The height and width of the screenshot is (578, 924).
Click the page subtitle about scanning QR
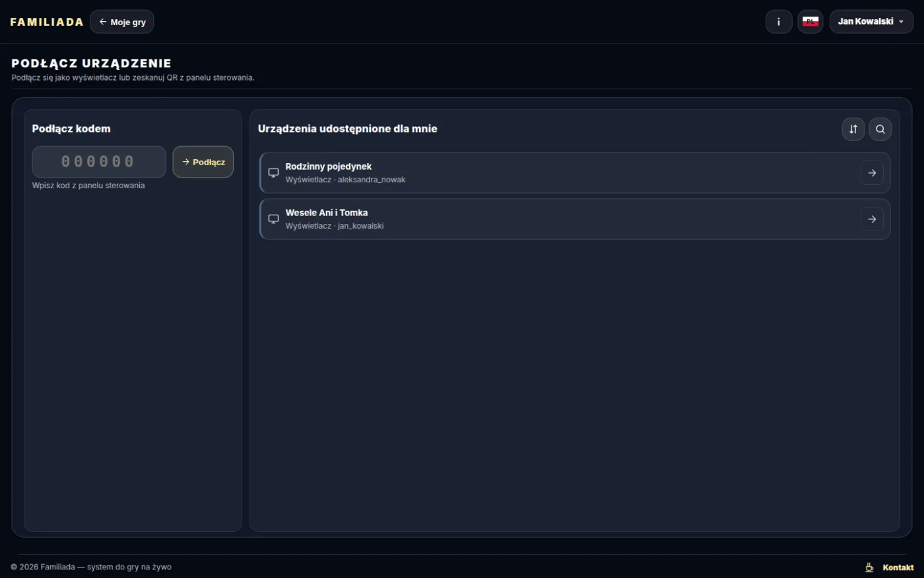coord(133,78)
